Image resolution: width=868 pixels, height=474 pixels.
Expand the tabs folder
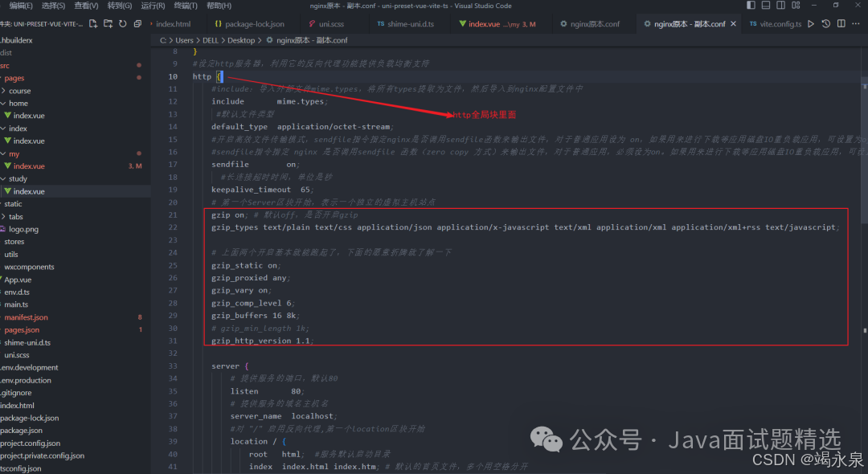click(15, 217)
